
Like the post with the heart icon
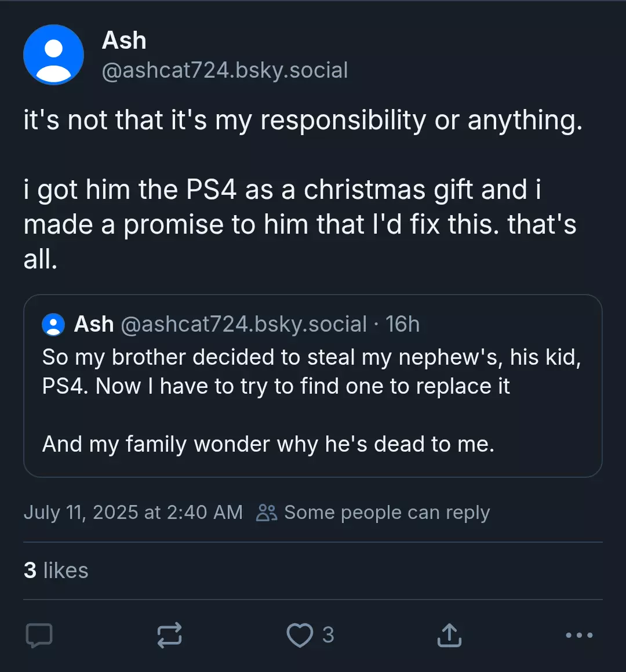click(x=300, y=635)
